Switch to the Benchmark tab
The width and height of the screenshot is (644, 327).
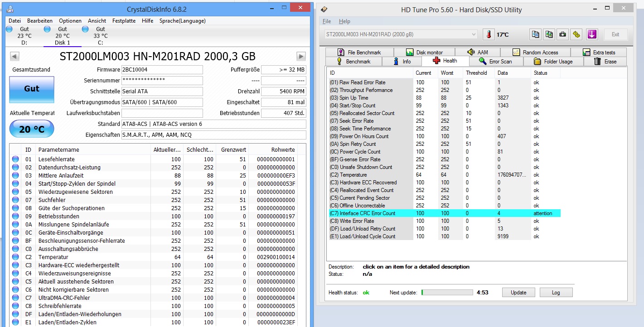coord(353,61)
